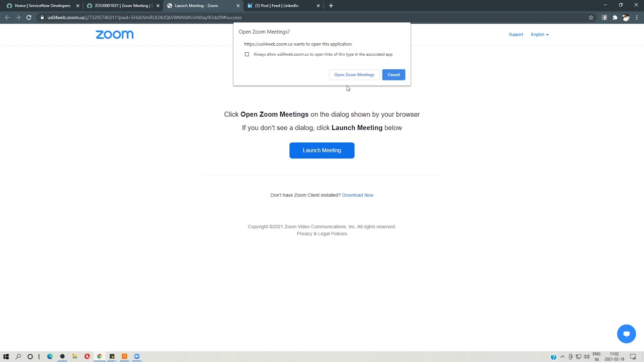Open the English language dropdown
The image size is (644, 362).
539,34
